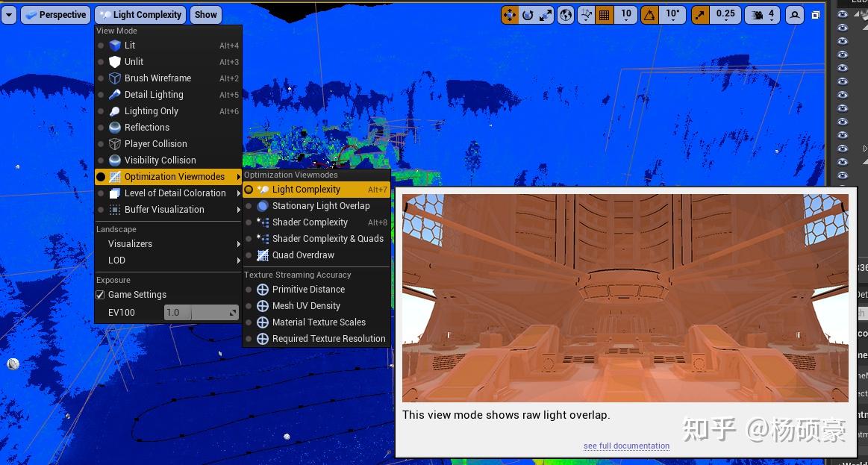
Task: Select the Scale gizmo tool
Action: [x=546, y=15]
